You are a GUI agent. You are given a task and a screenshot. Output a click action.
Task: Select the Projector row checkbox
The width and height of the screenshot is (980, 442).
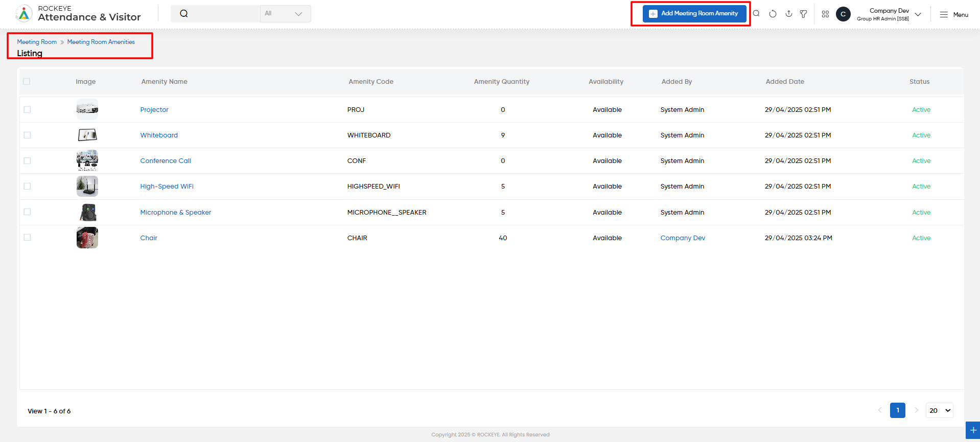[27, 109]
